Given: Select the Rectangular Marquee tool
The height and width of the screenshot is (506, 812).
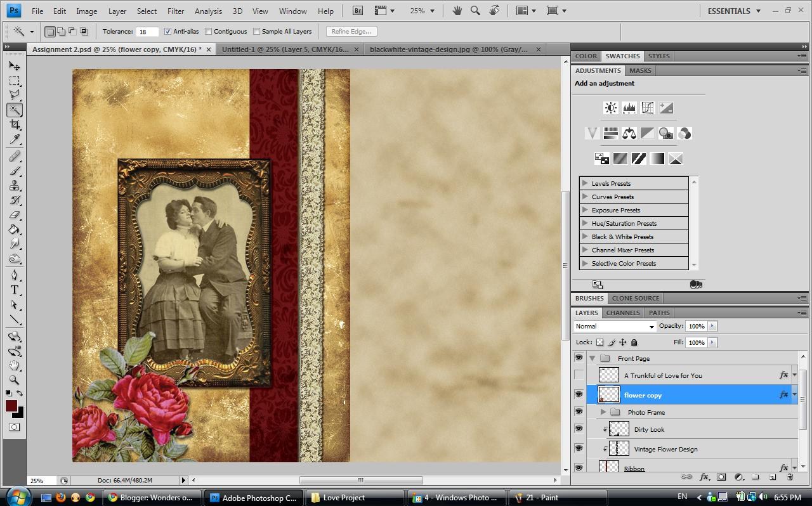Looking at the screenshot, I should [x=14, y=81].
